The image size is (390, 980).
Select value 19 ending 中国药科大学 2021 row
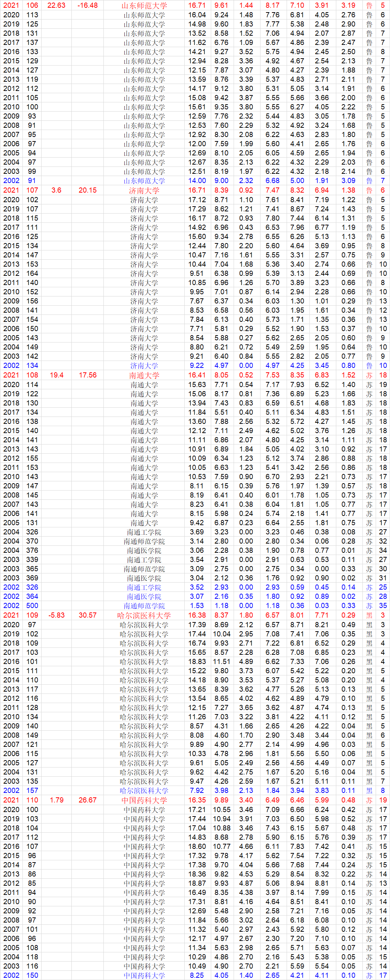coord(383,800)
